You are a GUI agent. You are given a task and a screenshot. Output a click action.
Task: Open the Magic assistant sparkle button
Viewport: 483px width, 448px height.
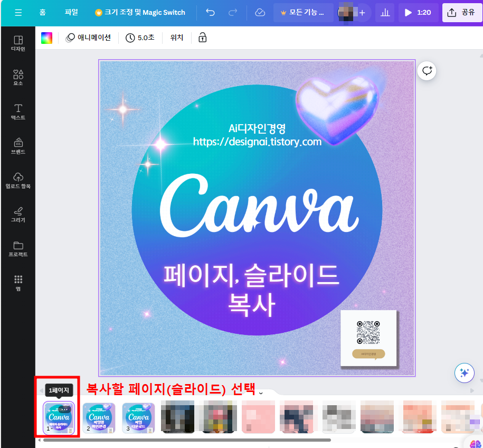tap(464, 373)
